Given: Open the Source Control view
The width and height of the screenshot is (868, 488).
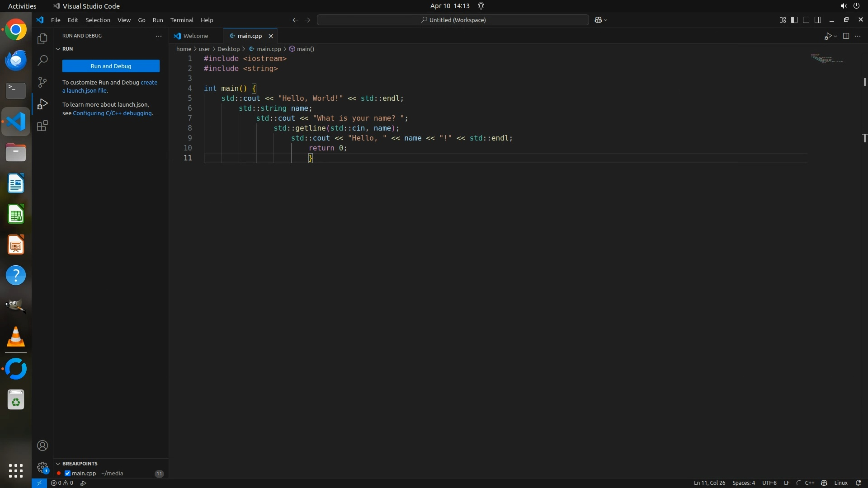Looking at the screenshot, I should 42,82.
